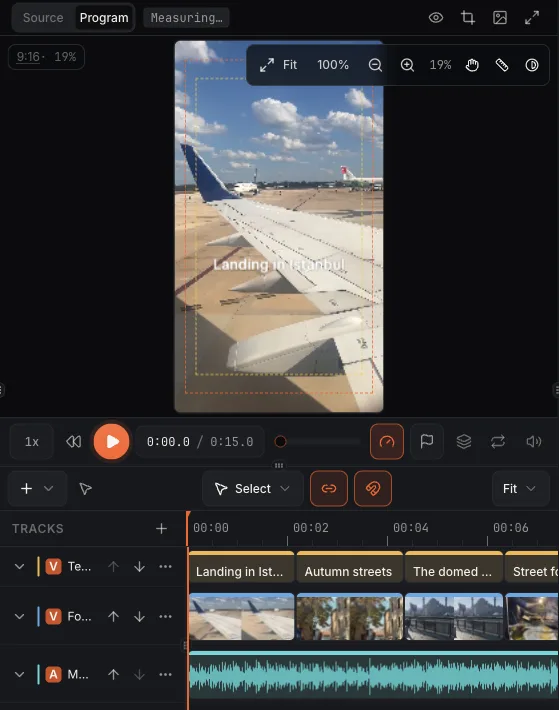Viewport: 559px width, 710px height.
Task: Collapse the M... audio track chevron
Action: click(19, 674)
